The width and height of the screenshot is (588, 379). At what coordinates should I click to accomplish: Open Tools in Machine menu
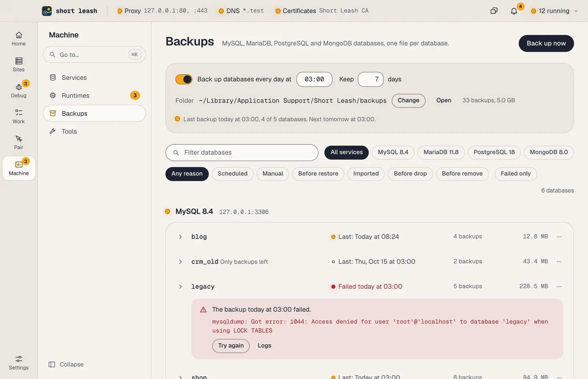click(94, 131)
